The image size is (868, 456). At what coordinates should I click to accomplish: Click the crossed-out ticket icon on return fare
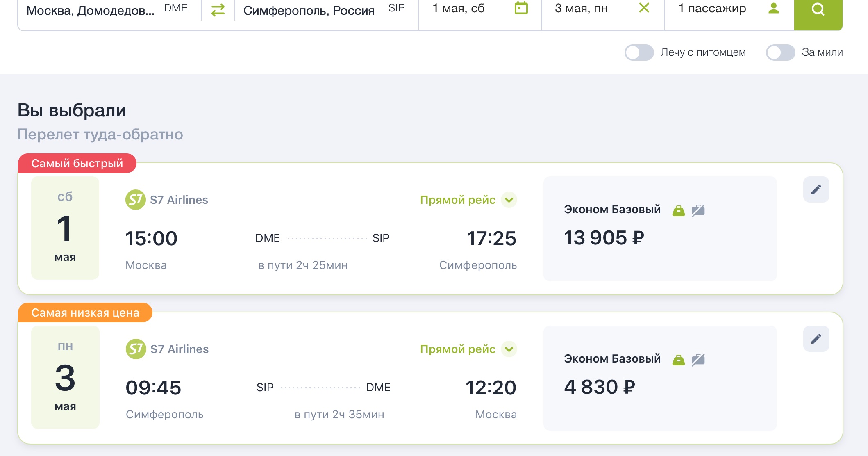(698, 360)
